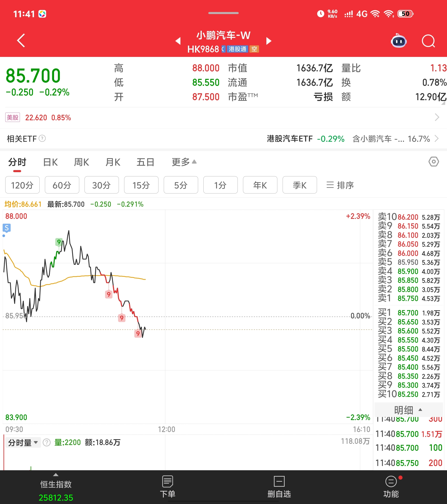Switch to previous stock left triangle

[x=178, y=41]
